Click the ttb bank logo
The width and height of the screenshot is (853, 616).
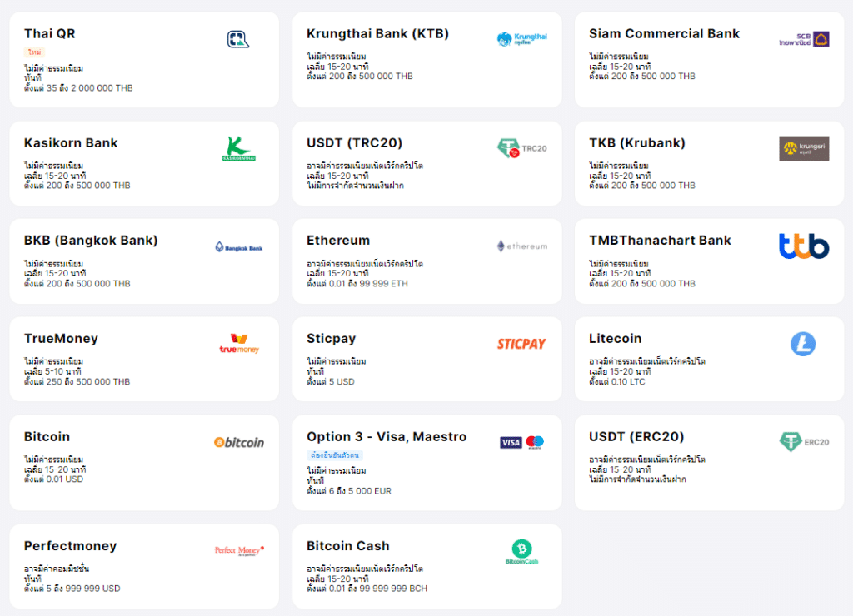(x=804, y=246)
